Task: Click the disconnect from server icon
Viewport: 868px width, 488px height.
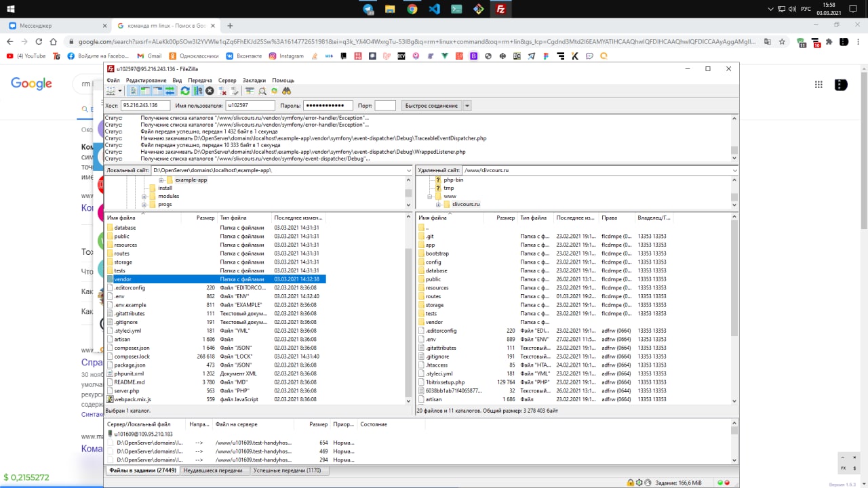Action: 222,91
